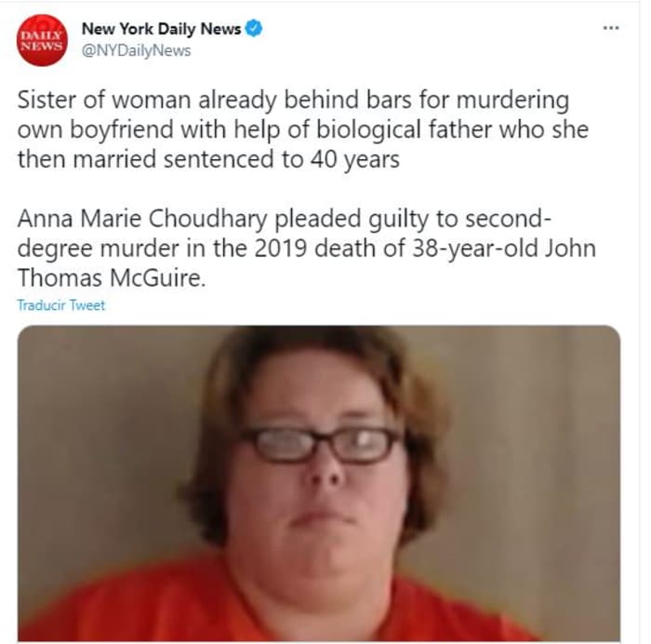Click the tweet's first paragraph about the sister

(x=303, y=129)
